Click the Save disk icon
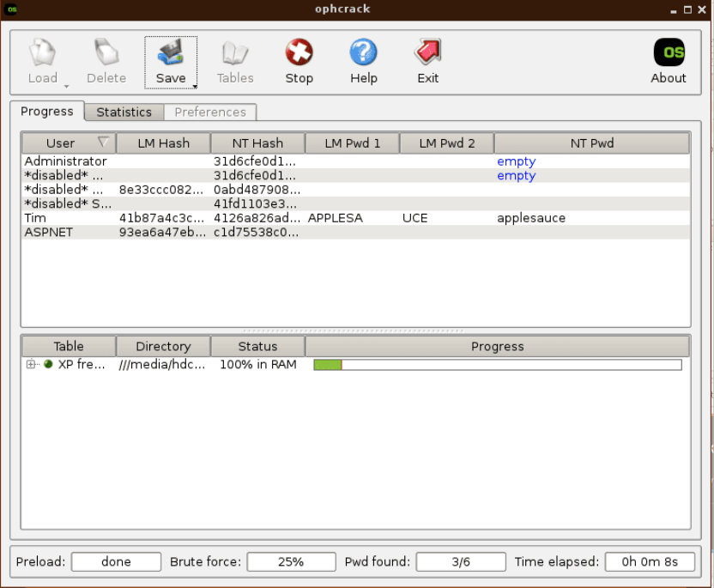Viewport: 714px width, 588px height. tap(170, 54)
